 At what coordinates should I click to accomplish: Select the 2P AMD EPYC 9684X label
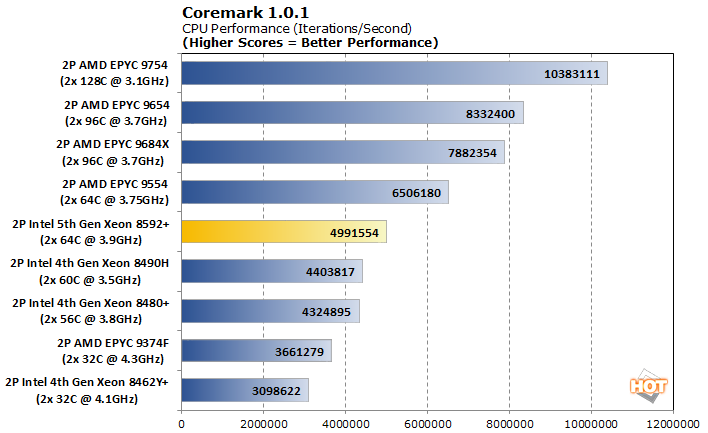[112, 144]
